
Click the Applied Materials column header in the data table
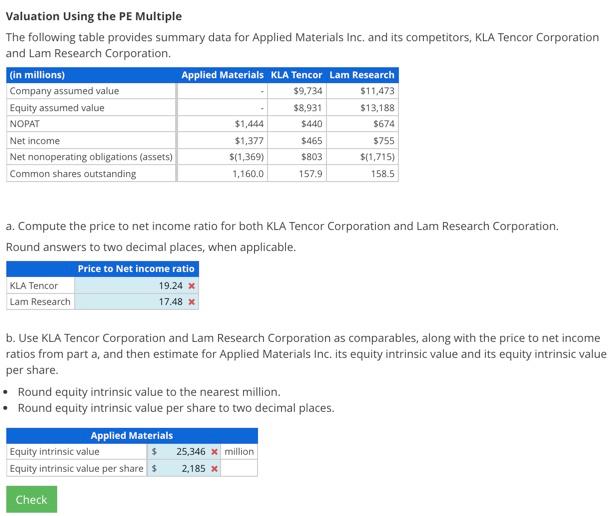222,75
